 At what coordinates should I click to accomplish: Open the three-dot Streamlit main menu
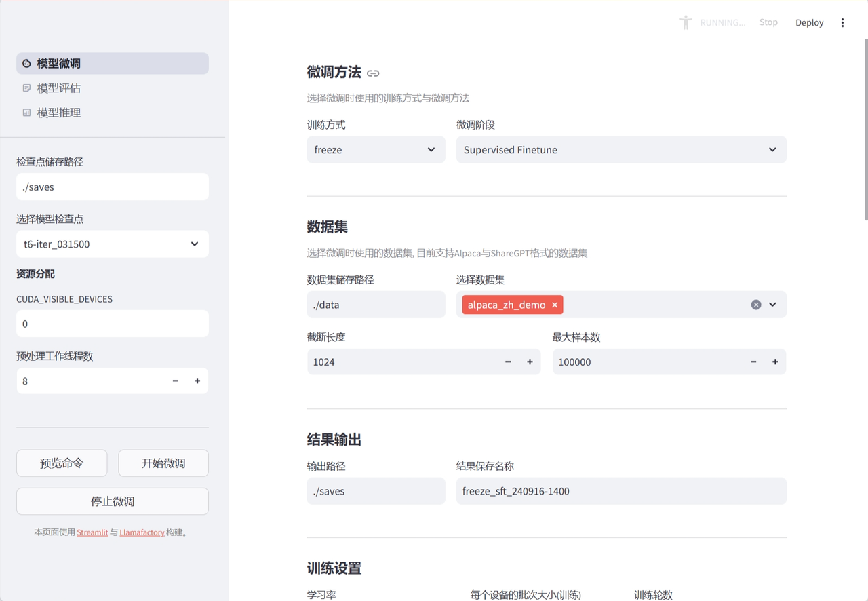tap(842, 23)
